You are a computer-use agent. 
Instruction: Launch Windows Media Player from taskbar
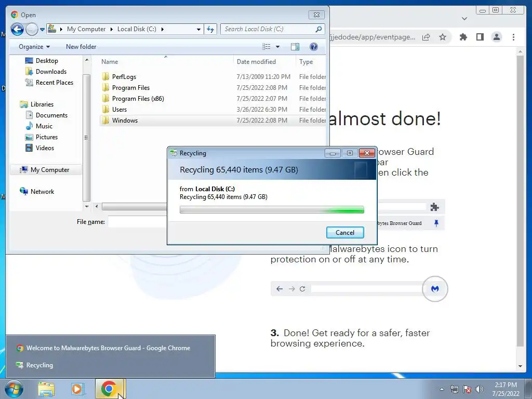click(x=77, y=389)
